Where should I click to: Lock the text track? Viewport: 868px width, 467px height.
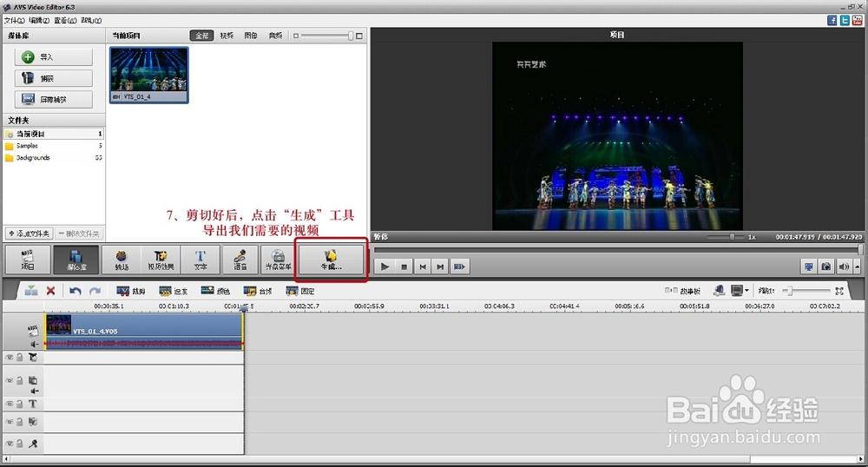point(20,404)
